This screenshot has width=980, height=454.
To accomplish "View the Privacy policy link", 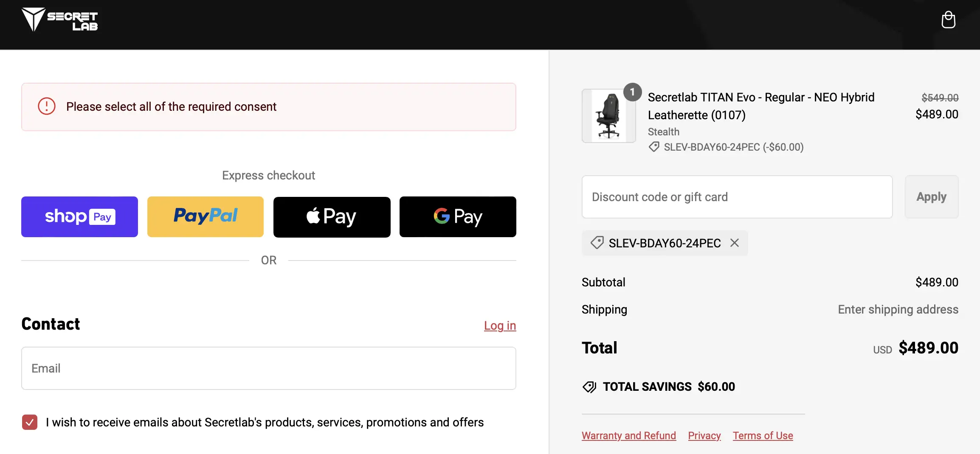I will click(704, 436).
